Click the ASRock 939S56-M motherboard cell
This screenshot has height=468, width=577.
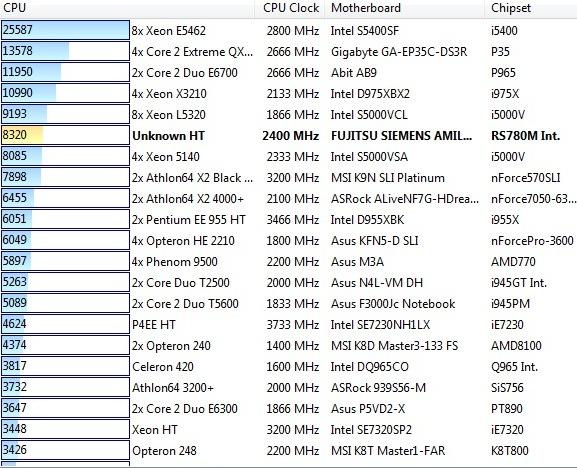point(378,387)
